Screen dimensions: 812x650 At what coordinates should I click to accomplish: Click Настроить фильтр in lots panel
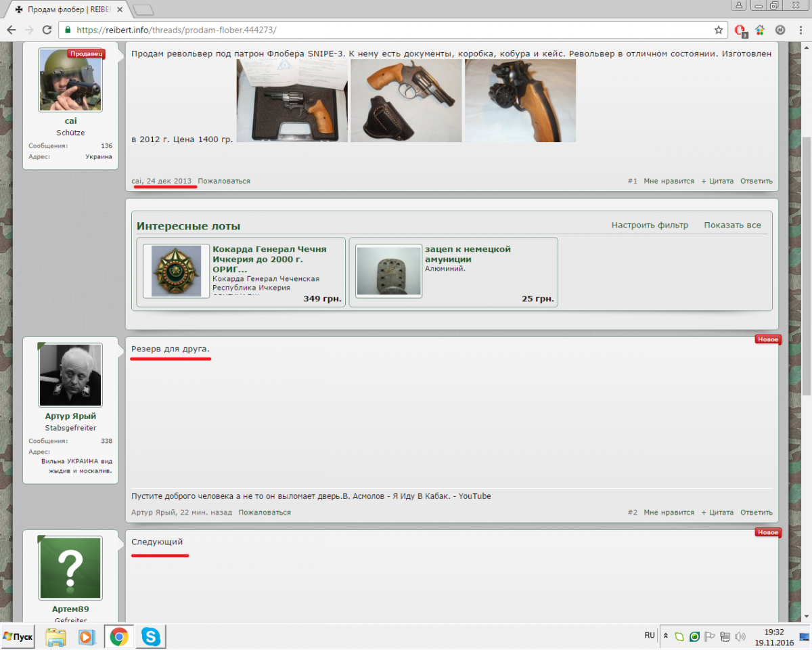coord(650,225)
